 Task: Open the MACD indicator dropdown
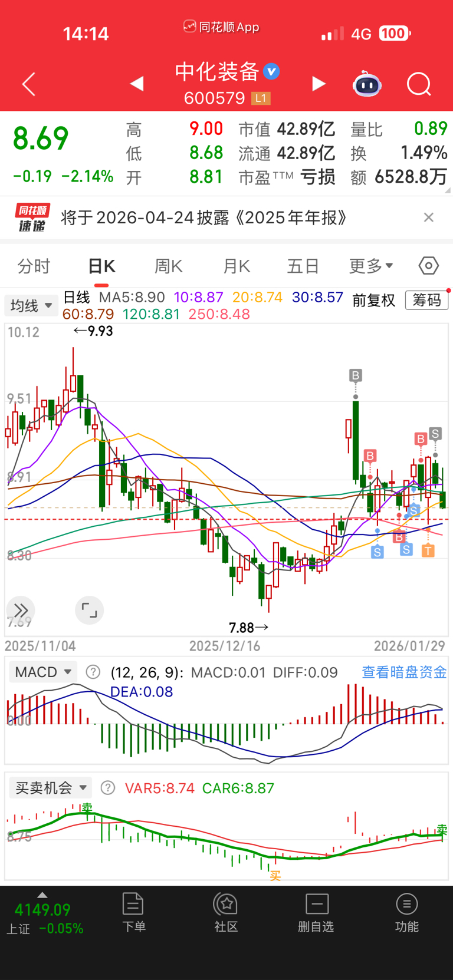43,672
